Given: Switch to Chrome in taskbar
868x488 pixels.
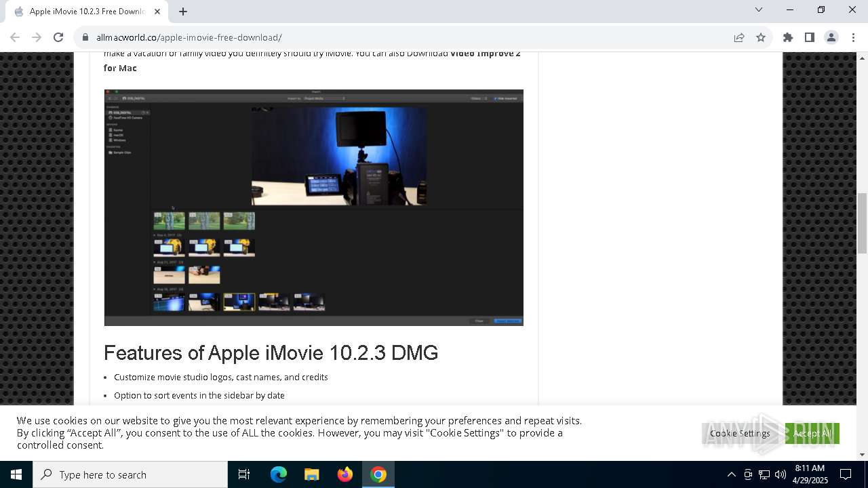Looking at the screenshot, I should 378,474.
